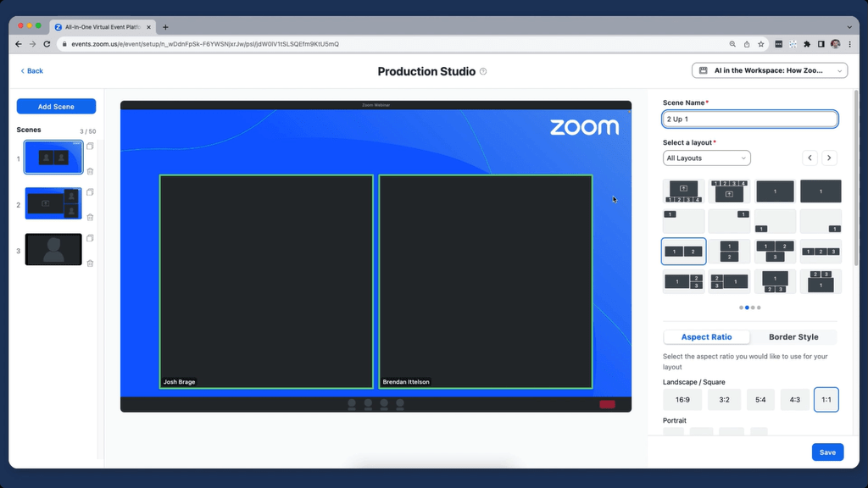Choose large 1 with 2 3 right layout
Image resolution: width=868 pixels, height=488 pixels.
(x=684, y=281)
